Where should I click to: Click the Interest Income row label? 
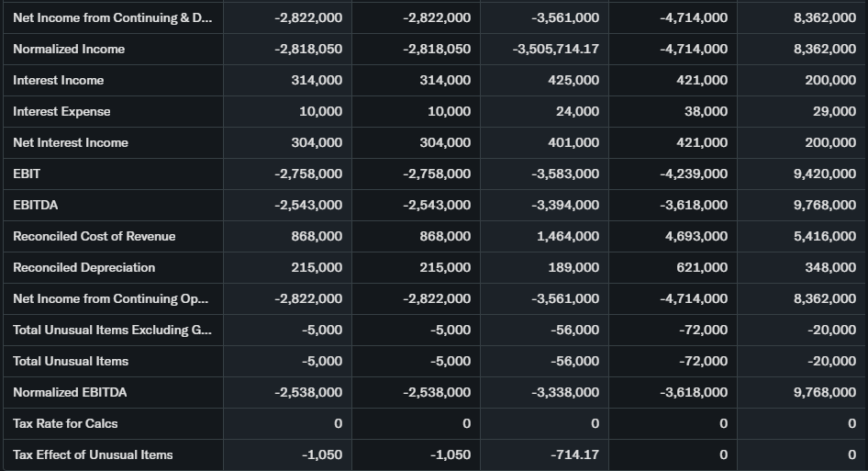pos(58,80)
